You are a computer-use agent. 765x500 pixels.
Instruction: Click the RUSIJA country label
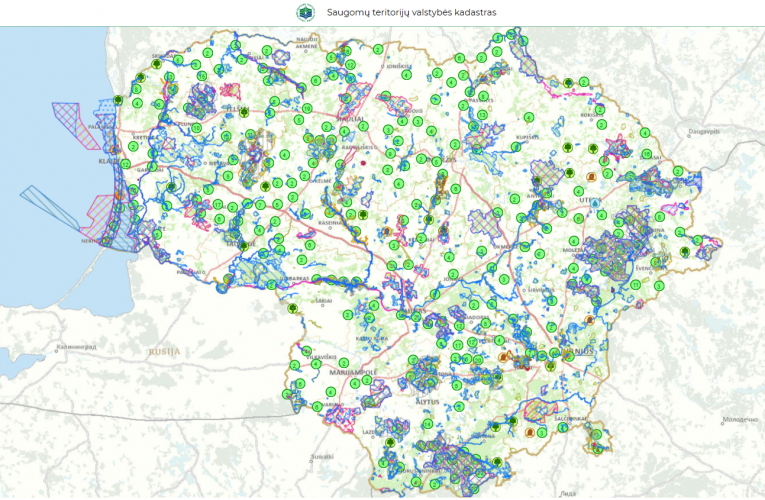162,352
